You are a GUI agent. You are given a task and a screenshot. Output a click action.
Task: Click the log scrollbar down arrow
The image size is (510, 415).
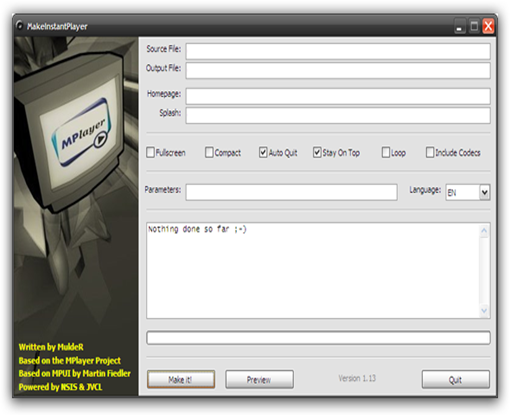484,310
